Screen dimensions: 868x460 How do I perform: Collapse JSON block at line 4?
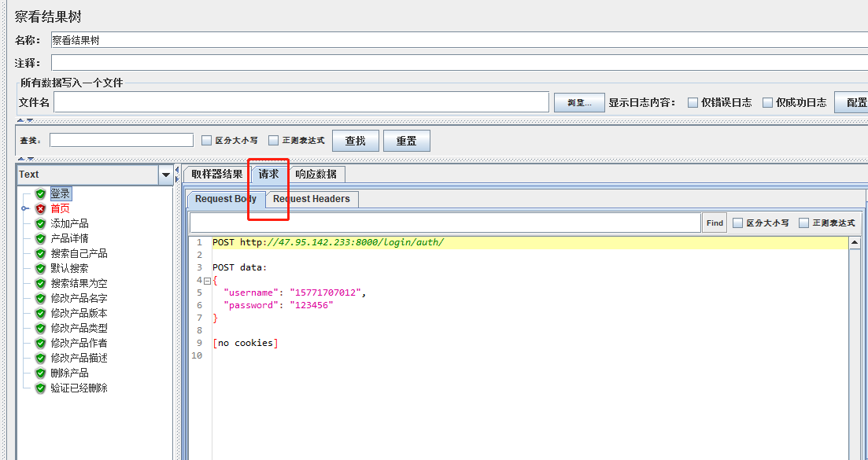click(207, 281)
